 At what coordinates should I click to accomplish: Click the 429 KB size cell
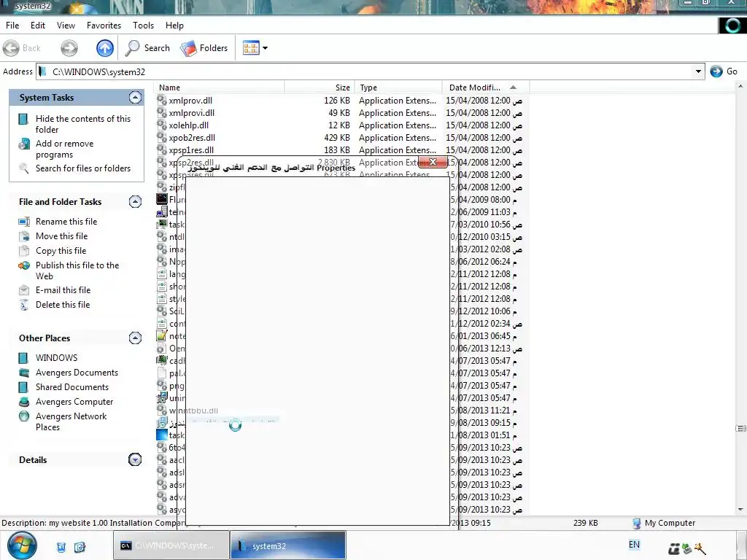[x=337, y=138]
